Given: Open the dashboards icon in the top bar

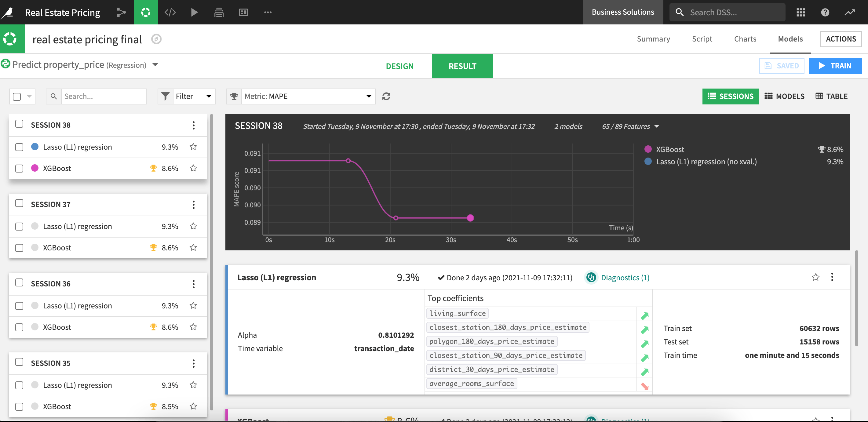Looking at the screenshot, I should 243,12.
